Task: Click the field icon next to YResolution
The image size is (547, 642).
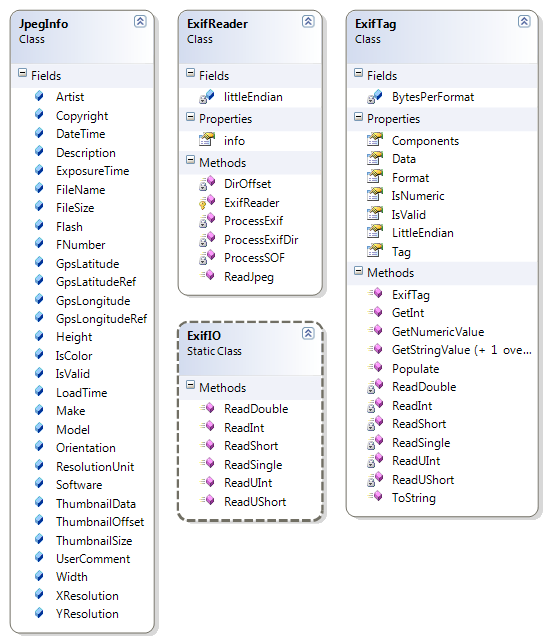Action: tap(39, 613)
